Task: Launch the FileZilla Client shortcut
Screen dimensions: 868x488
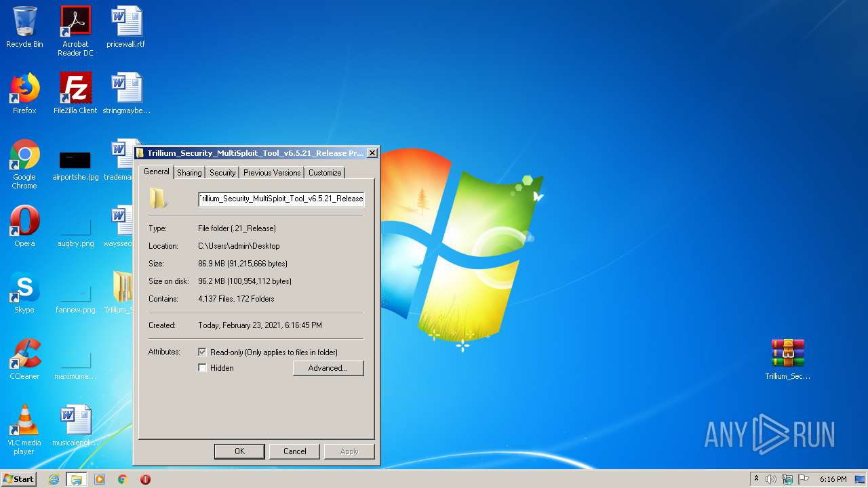Action: tap(75, 94)
